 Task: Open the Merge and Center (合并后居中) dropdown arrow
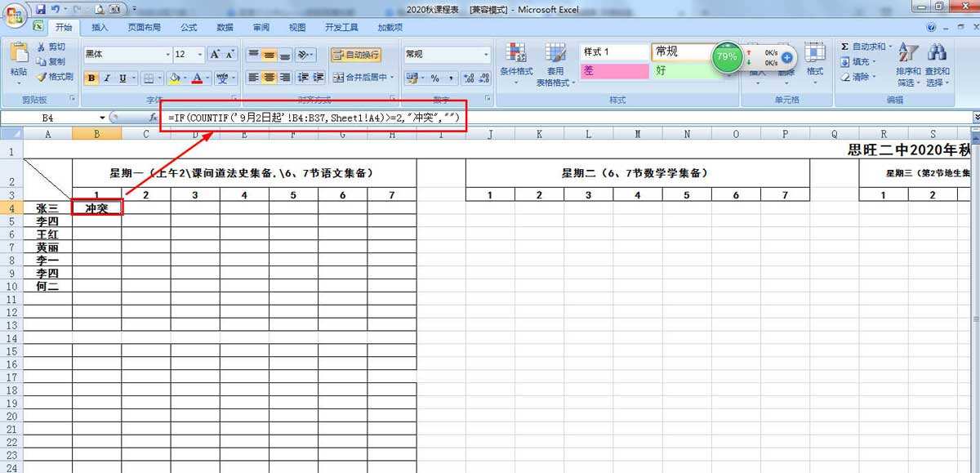pos(392,78)
